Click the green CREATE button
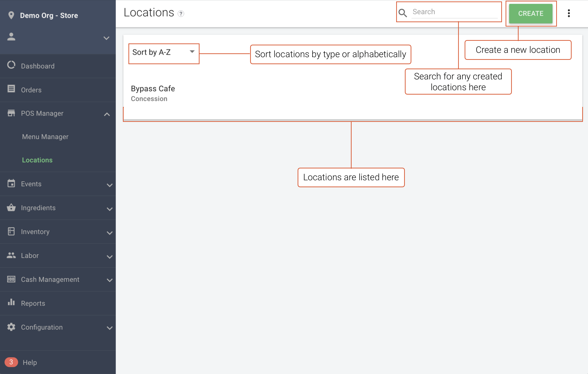588x374 pixels. pyautogui.click(x=531, y=14)
